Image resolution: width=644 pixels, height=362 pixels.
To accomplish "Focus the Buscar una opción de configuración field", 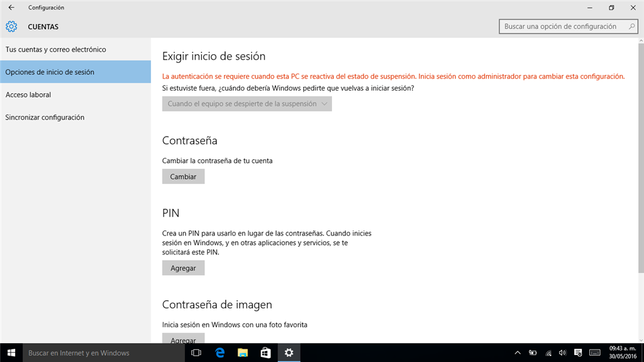I will (568, 26).
